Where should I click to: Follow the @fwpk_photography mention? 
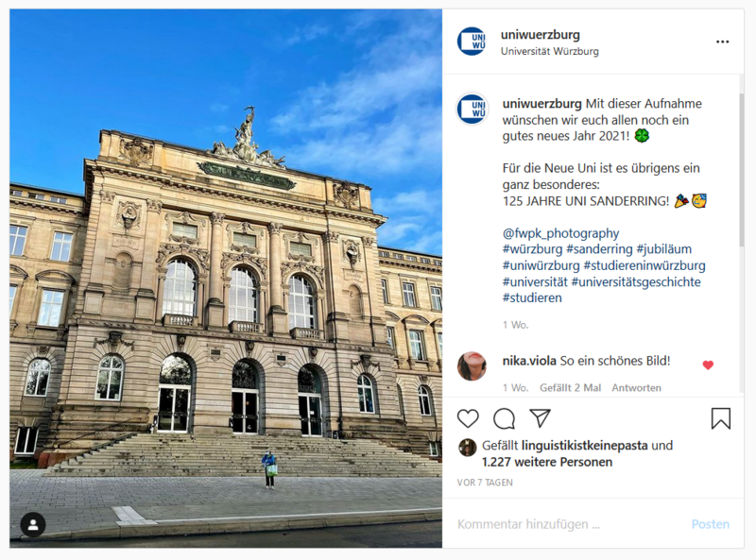pyautogui.click(x=560, y=233)
